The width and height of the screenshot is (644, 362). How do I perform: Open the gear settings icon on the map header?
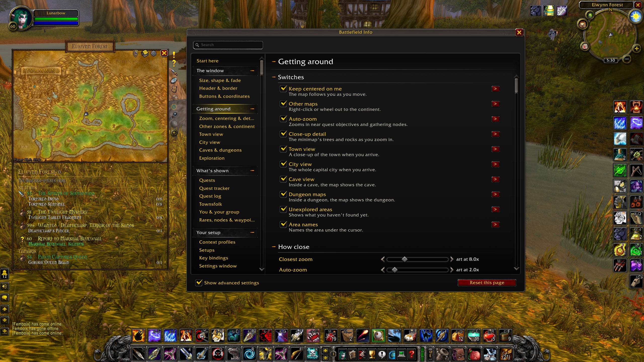coord(153,53)
